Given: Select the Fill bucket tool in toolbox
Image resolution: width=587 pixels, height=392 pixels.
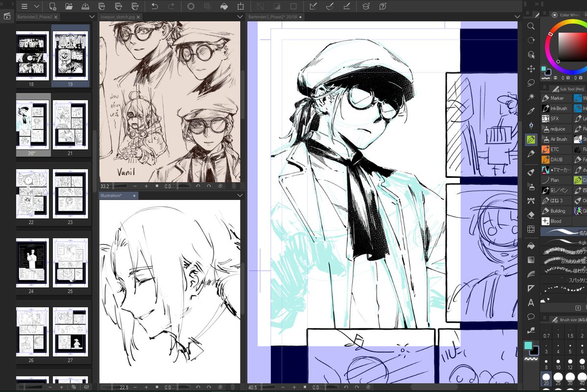Looking at the screenshot, I should point(531,246).
